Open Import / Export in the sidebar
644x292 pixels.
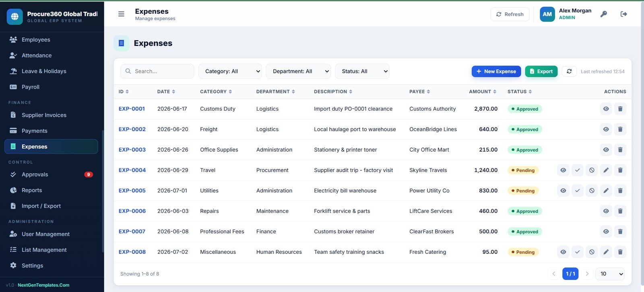click(x=51, y=206)
